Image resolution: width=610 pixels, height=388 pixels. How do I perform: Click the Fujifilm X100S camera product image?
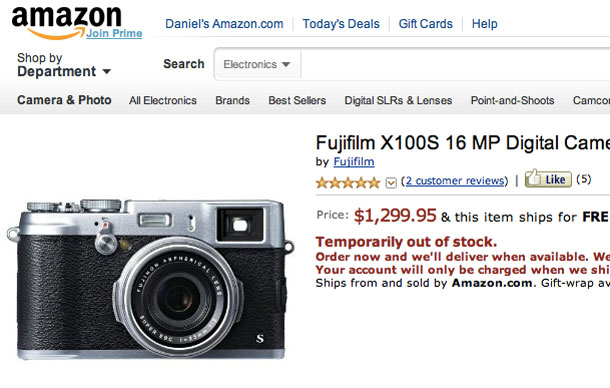tap(150, 278)
